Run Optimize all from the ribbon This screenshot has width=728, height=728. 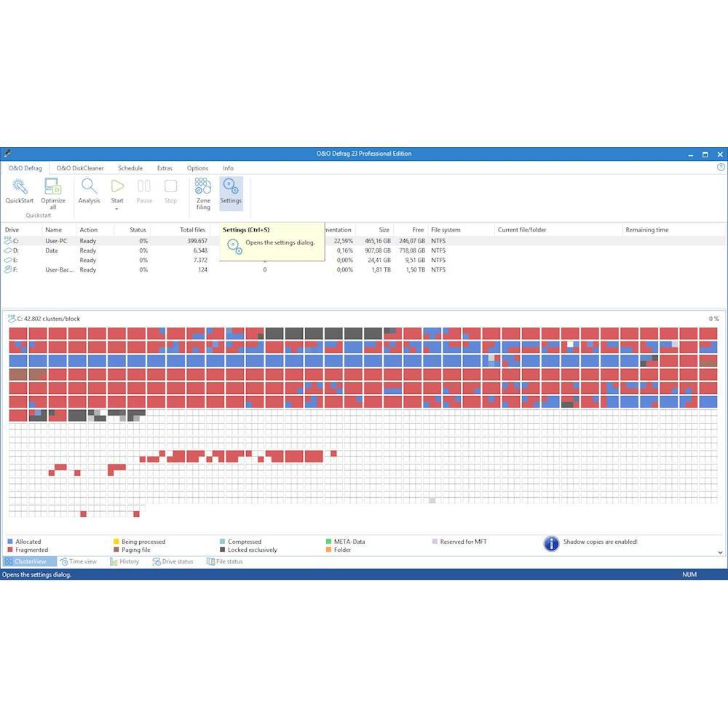53,187
